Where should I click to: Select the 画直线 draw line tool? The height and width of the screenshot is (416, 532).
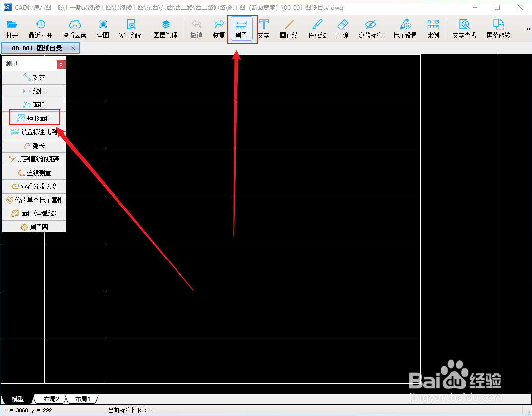[289, 29]
